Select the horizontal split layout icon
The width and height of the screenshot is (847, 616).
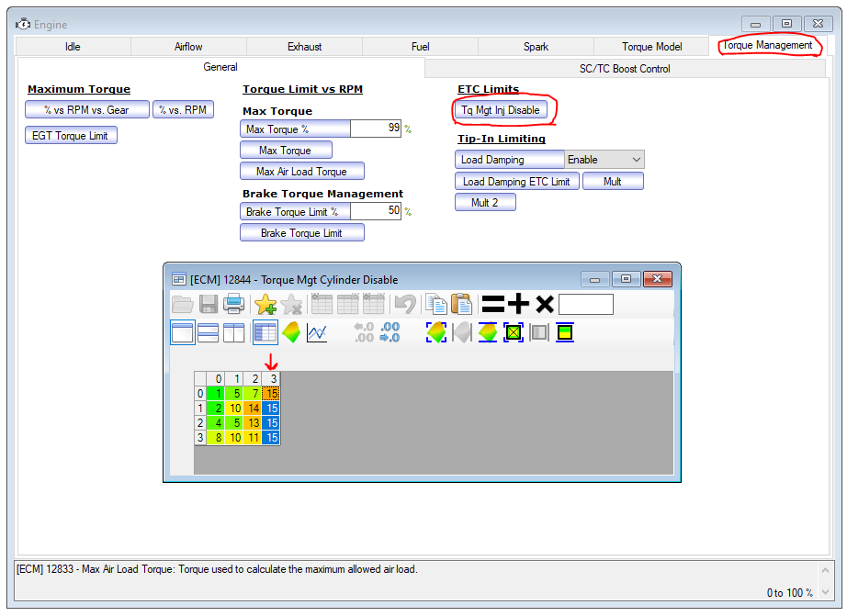tap(208, 332)
